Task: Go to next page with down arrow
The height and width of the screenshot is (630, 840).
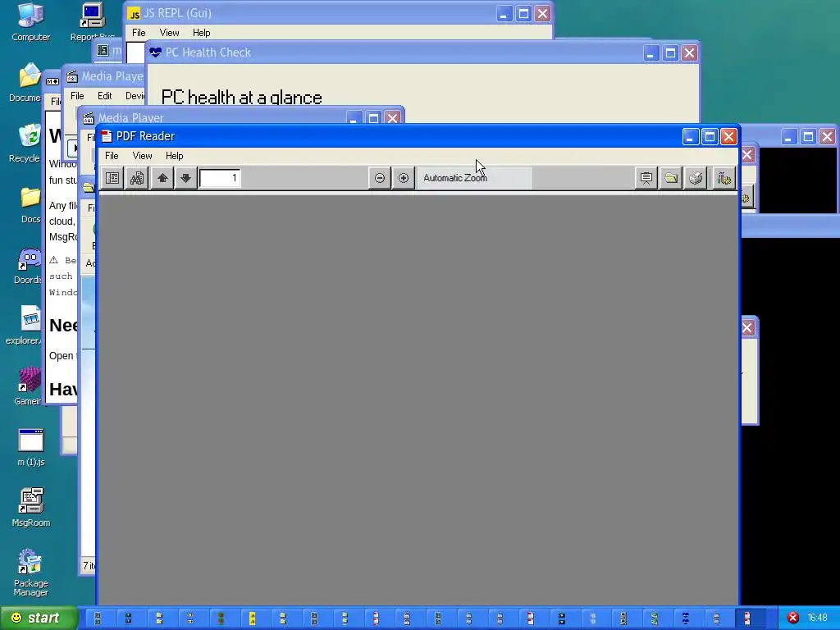Action: (x=186, y=178)
